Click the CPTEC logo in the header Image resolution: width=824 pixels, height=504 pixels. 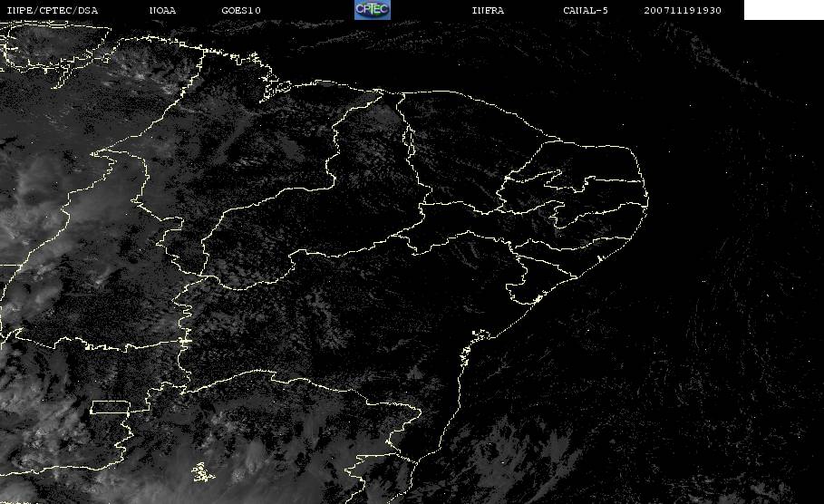pos(372,9)
